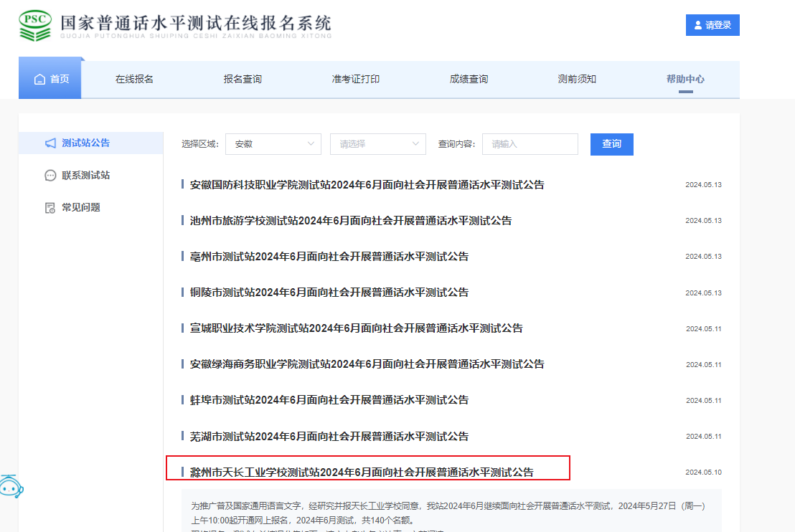Open the 请选择 city dropdown
The width and height of the screenshot is (795, 532).
pos(377,144)
